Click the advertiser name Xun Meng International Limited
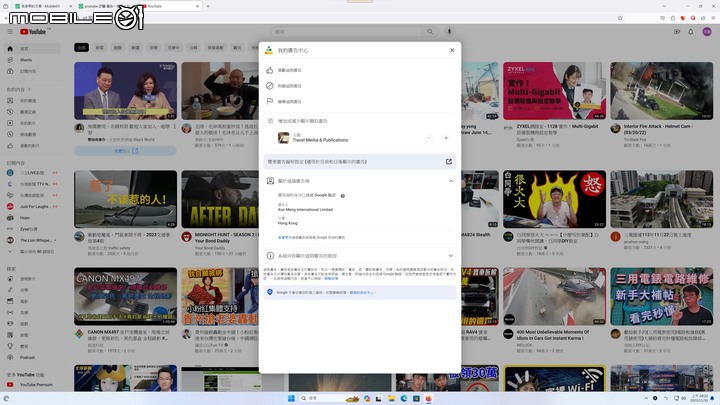The height and width of the screenshot is (405, 720). (305, 209)
